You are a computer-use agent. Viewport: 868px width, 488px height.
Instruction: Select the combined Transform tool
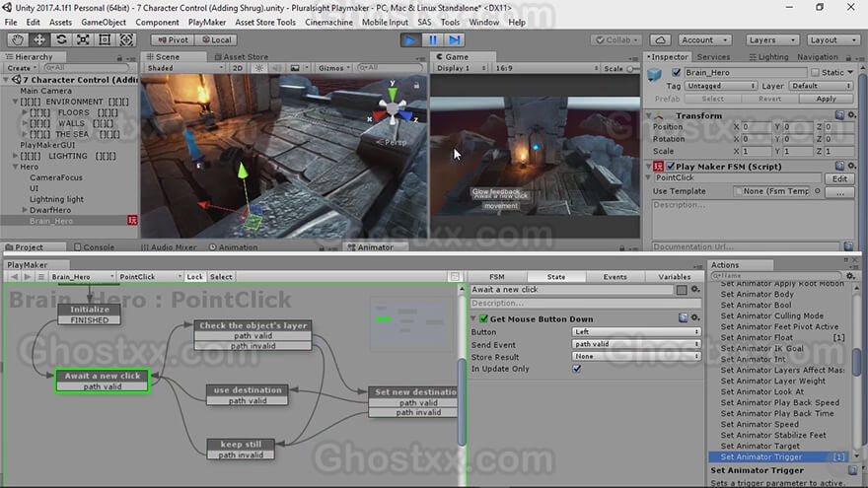126,39
